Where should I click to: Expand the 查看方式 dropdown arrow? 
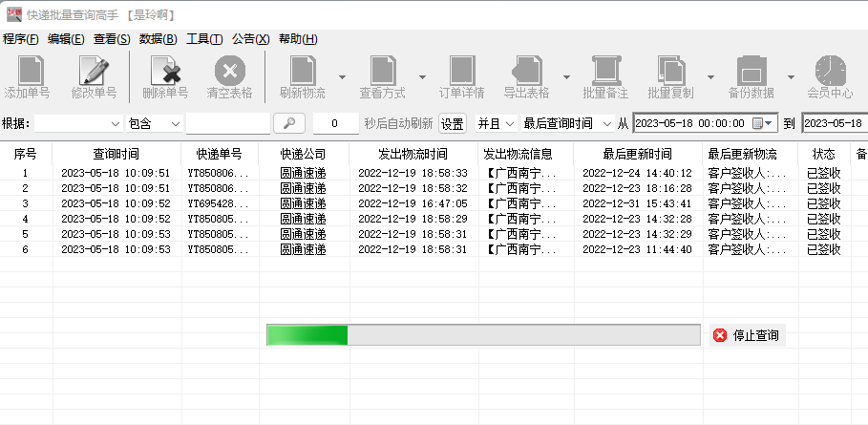coord(422,77)
